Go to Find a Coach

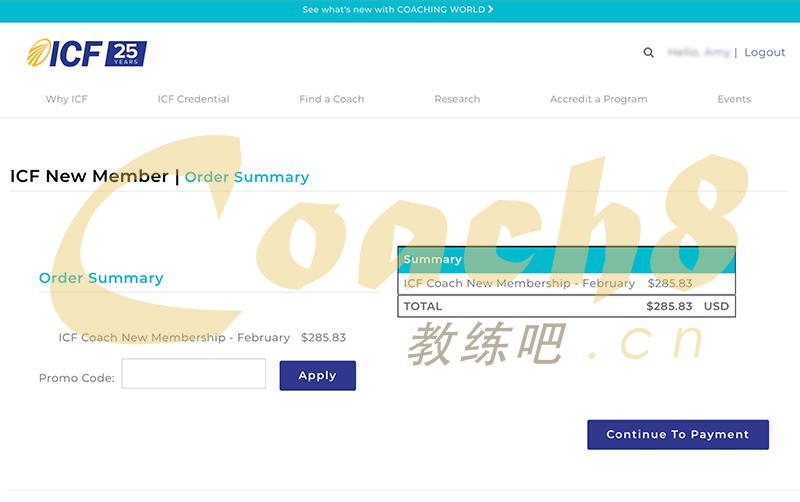[331, 99]
